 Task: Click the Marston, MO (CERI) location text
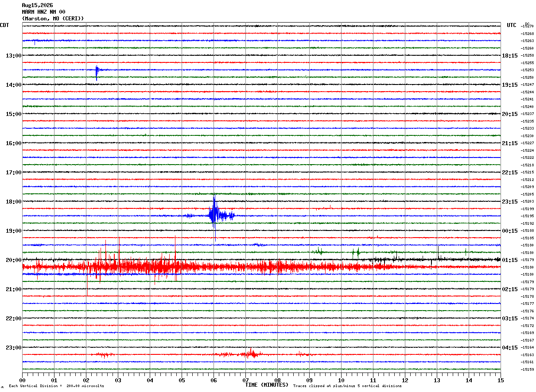point(53,19)
